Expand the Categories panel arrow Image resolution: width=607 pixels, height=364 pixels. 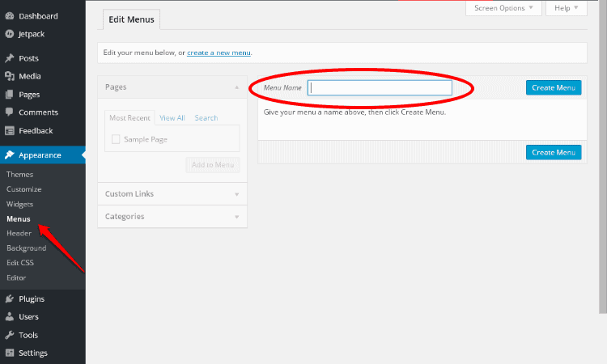click(x=236, y=217)
